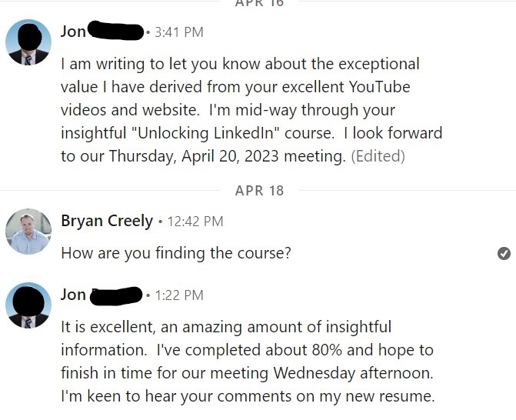Select the 3:41 PM timestamp

[179, 32]
